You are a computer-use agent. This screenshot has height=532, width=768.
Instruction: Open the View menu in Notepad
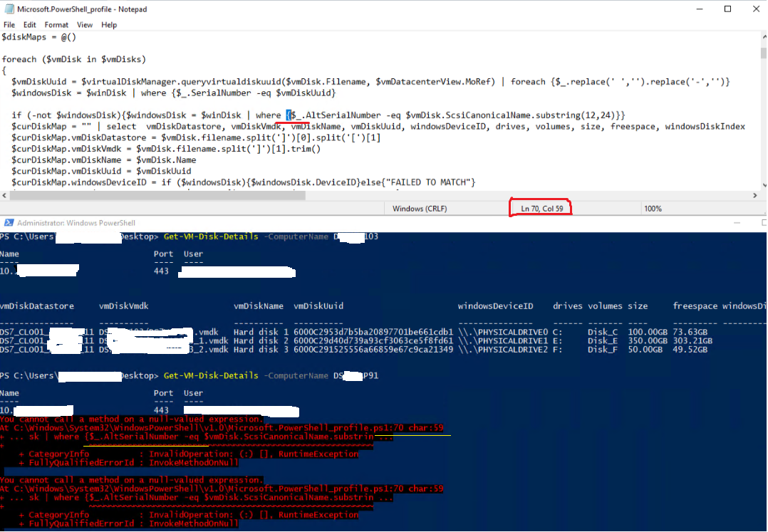click(84, 24)
